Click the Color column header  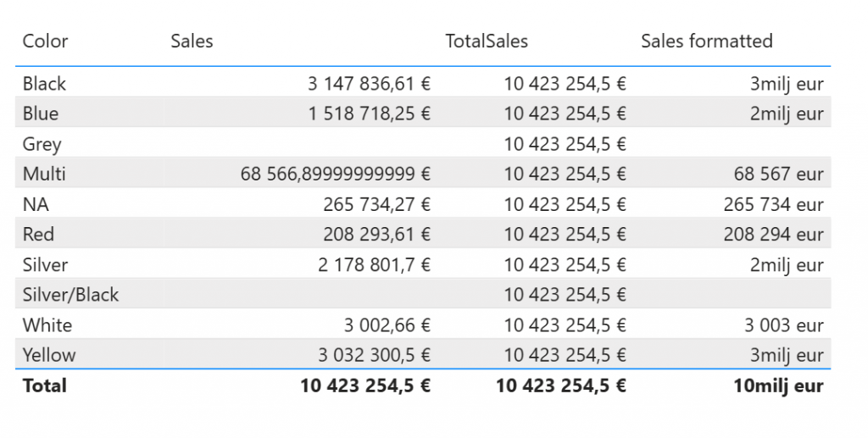point(45,41)
